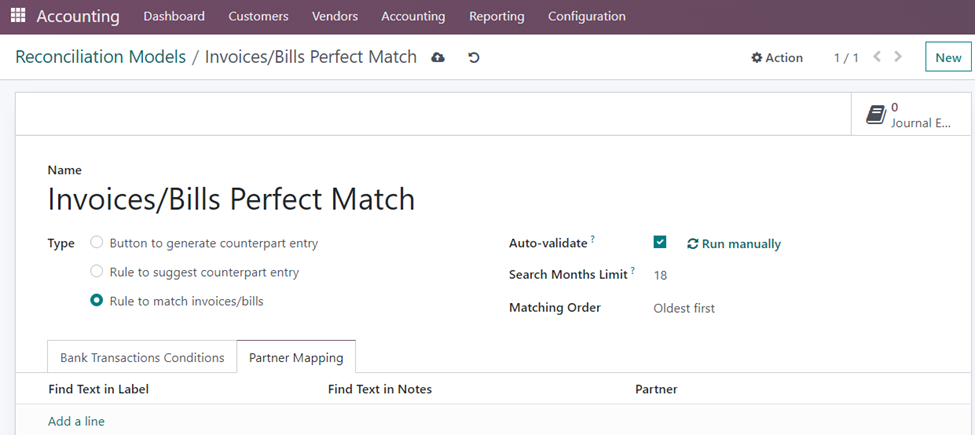
Task: Open the apps grid home menu icon
Action: (x=18, y=17)
